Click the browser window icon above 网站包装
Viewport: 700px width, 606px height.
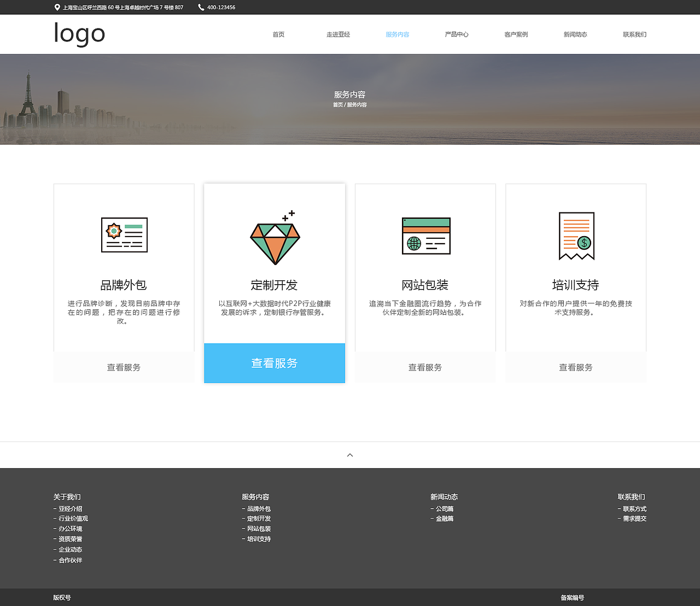[425, 236]
